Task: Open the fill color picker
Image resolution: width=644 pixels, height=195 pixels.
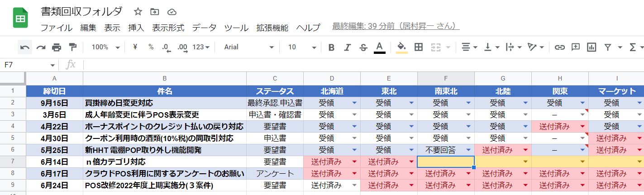Action: [x=401, y=47]
